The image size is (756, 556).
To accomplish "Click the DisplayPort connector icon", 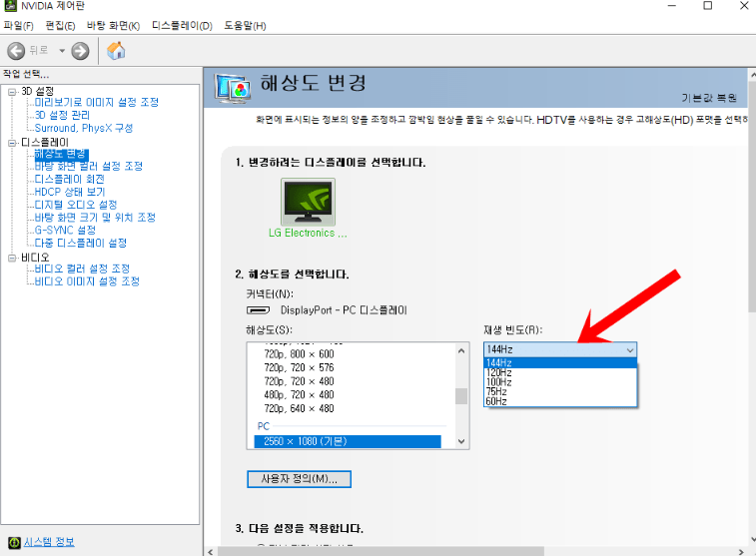I will [259, 310].
